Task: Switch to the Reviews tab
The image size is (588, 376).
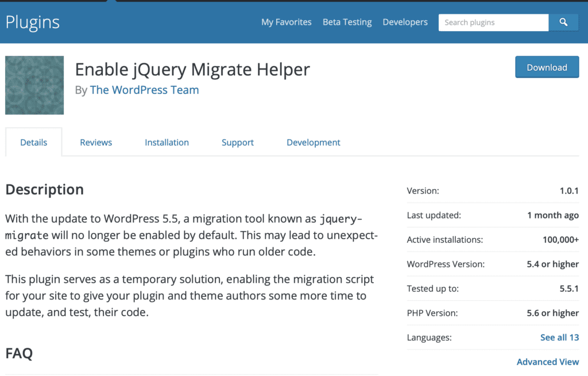Action: 96,143
